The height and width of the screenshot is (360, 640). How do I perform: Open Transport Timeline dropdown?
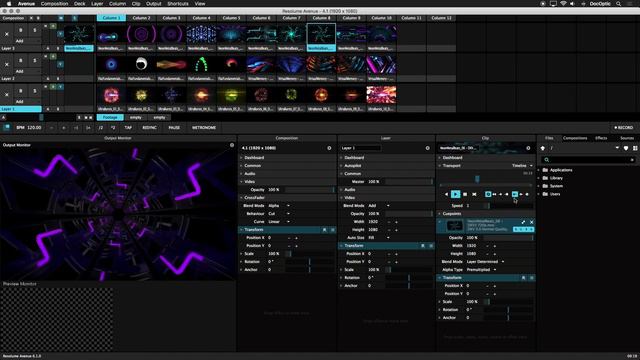coord(522,166)
